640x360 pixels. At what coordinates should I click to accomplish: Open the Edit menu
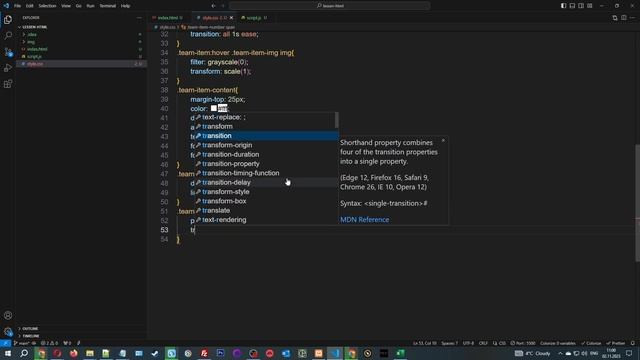click(x=29, y=6)
